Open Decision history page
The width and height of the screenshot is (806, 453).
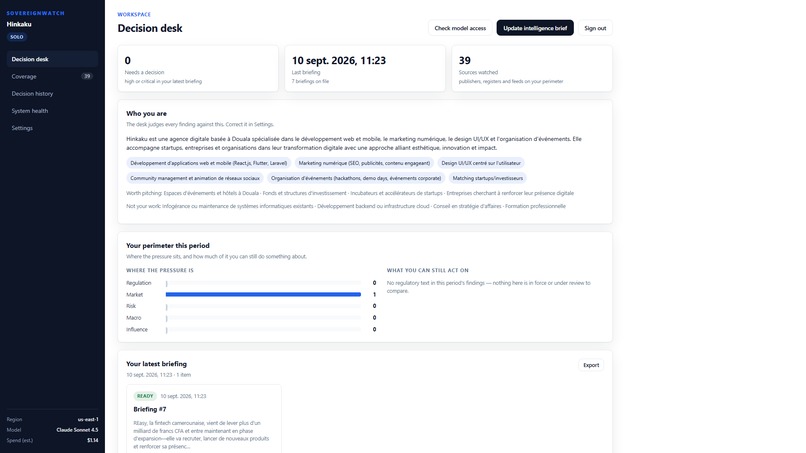pos(52,94)
